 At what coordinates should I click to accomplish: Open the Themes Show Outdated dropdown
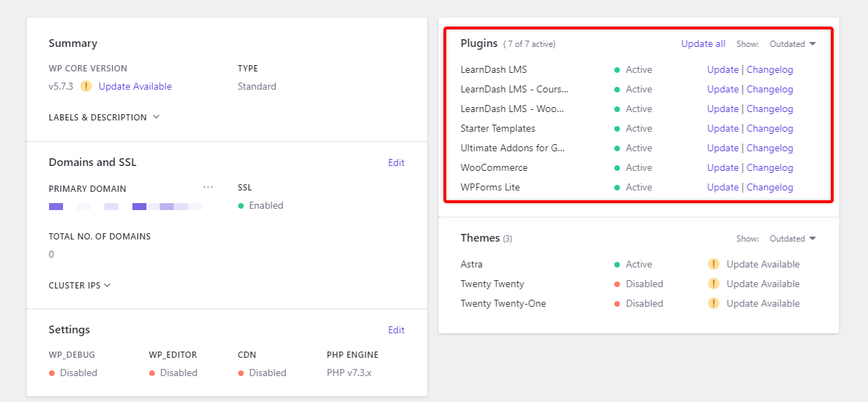[x=793, y=239]
